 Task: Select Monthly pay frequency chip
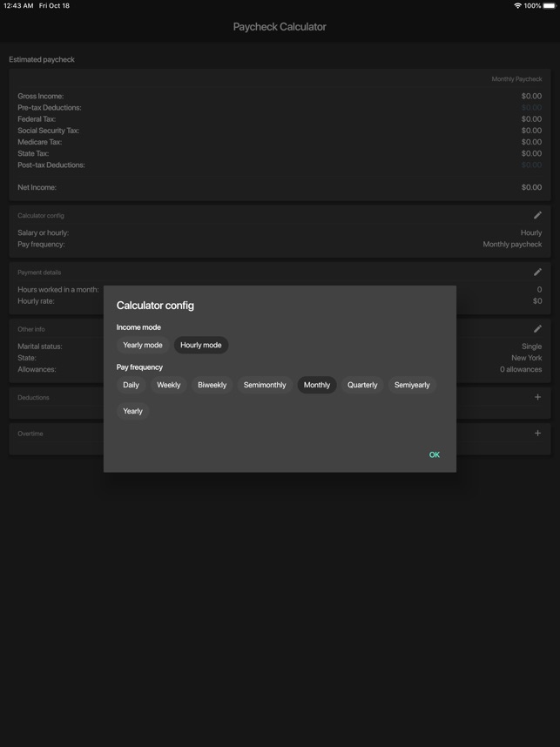(317, 385)
